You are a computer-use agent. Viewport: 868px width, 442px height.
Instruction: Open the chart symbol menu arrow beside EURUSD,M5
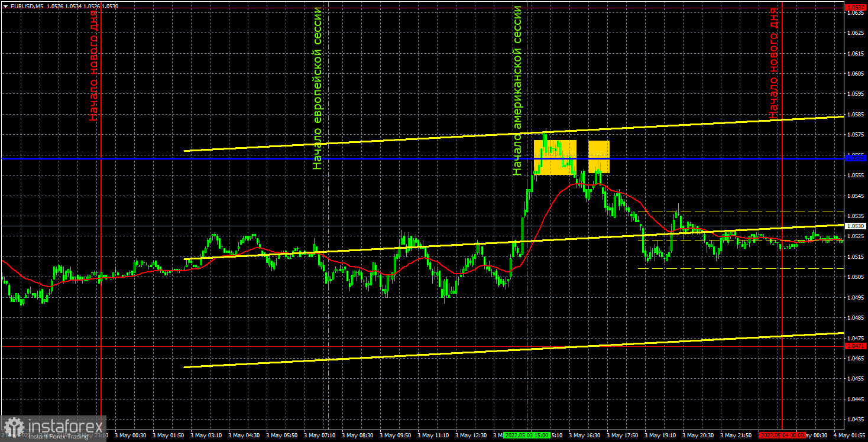5,5
